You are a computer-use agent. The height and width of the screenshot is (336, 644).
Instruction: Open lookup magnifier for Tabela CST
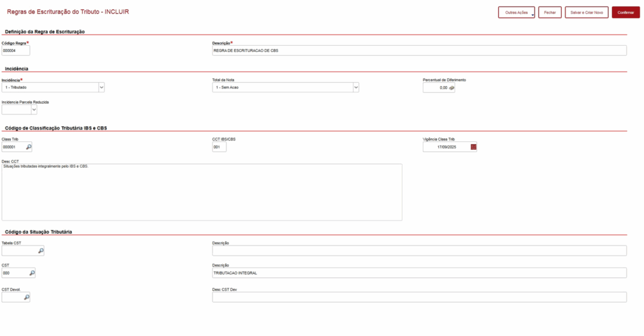(41, 251)
